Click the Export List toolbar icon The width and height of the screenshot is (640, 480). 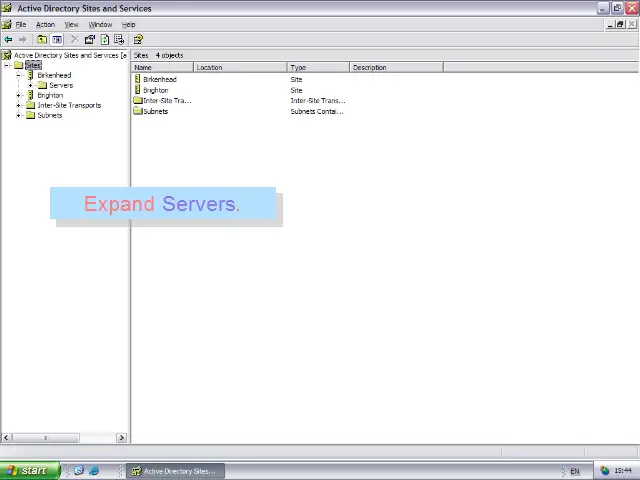(x=119, y=40)
